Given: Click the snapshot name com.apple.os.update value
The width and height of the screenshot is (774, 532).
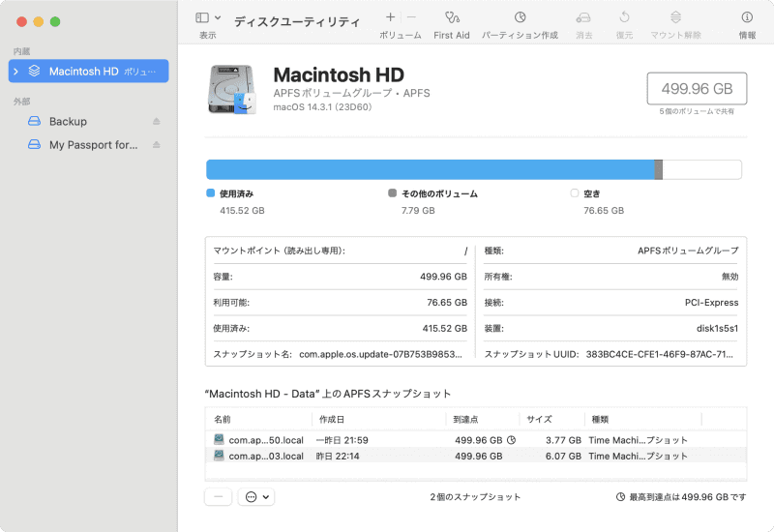Looking at the screenshot, I should [x=380, y=354].
